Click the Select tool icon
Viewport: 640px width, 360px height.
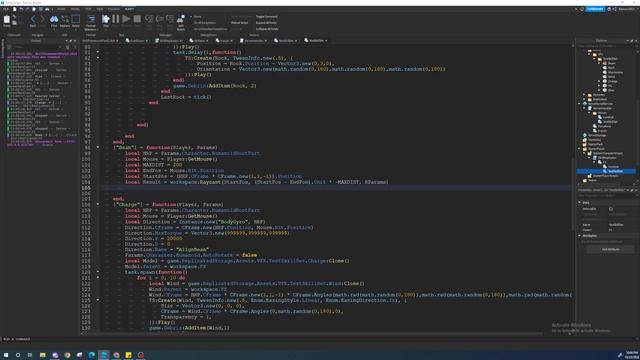pos(76,20)
